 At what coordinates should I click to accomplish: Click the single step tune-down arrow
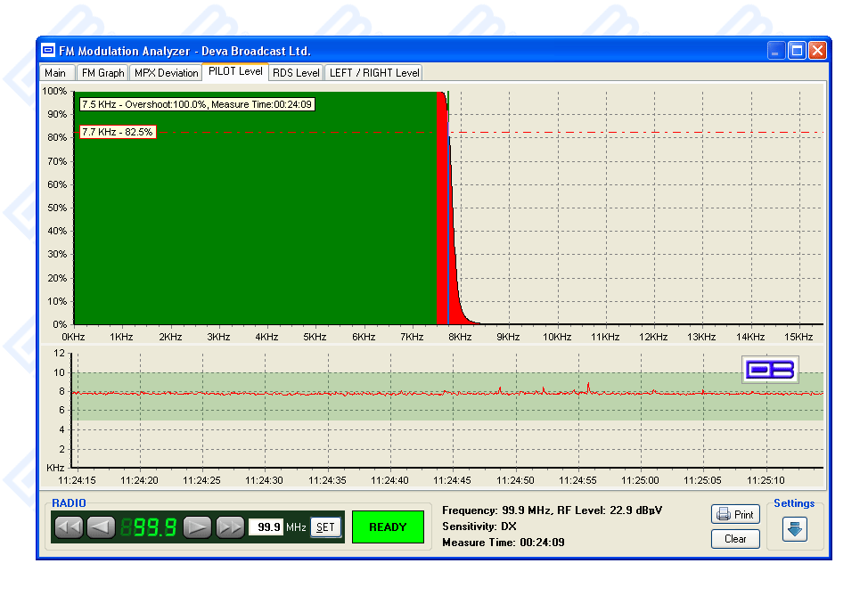[x=101, y=527]
